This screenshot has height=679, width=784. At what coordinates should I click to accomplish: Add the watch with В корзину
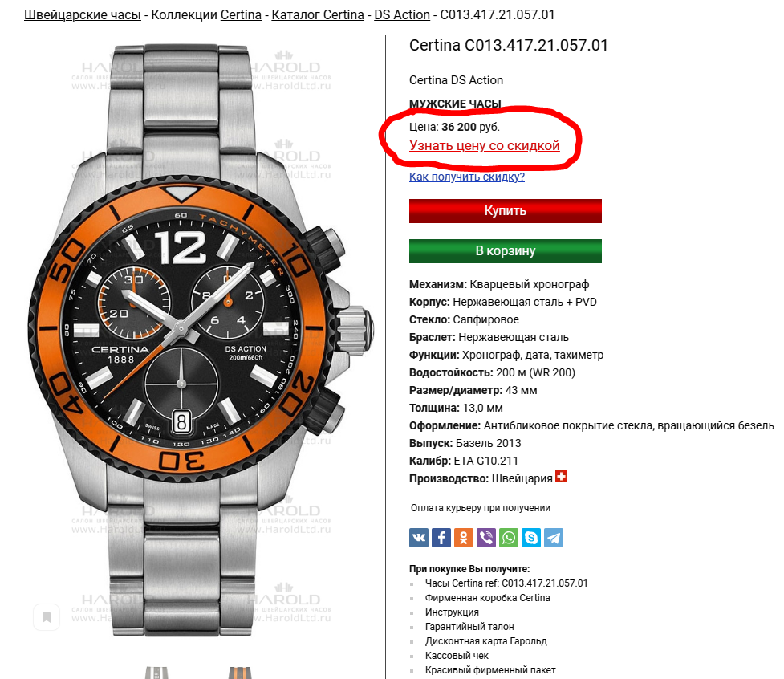505,250
